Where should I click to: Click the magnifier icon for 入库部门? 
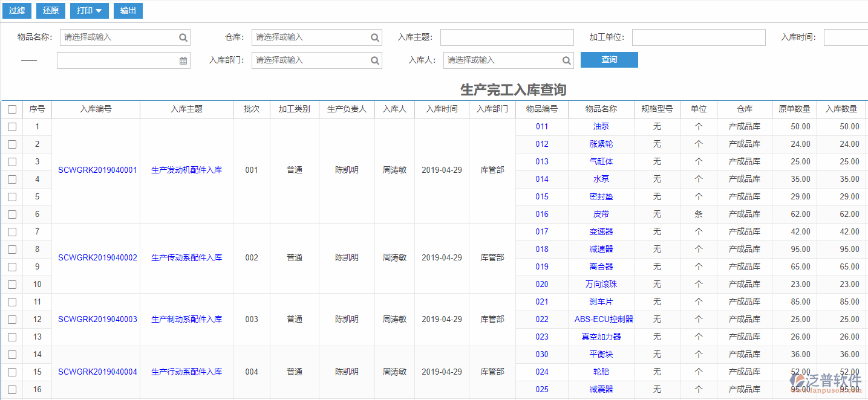[x=375, y=60]
